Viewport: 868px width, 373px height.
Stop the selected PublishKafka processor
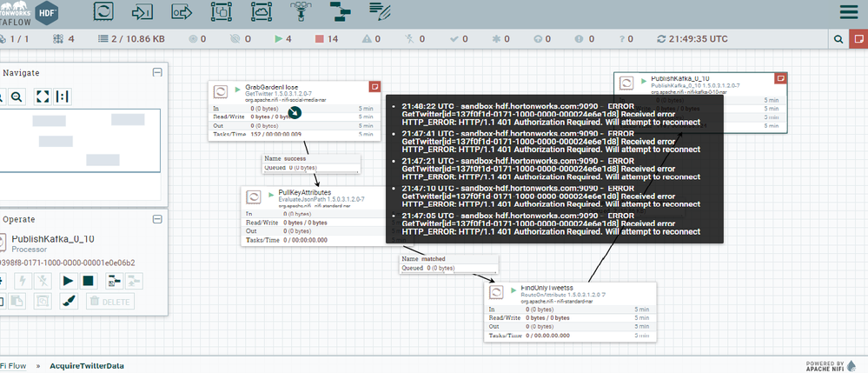coord(88,281)
